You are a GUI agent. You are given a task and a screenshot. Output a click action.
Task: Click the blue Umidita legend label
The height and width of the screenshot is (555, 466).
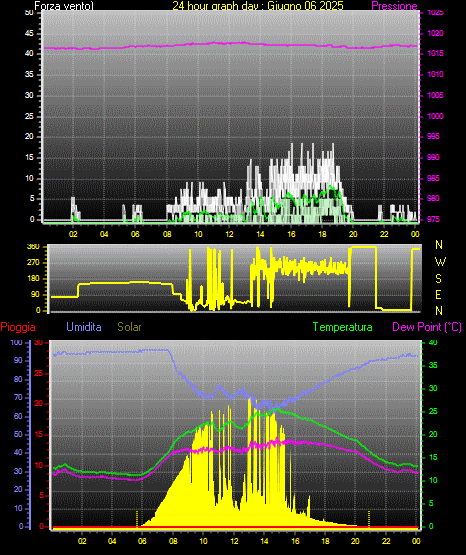click(x=84, y=327)
